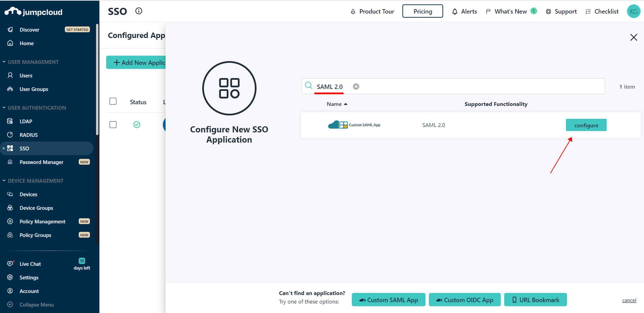Click the sidebar vertical scrollbar
644x313 pixels.
(97, 80)
